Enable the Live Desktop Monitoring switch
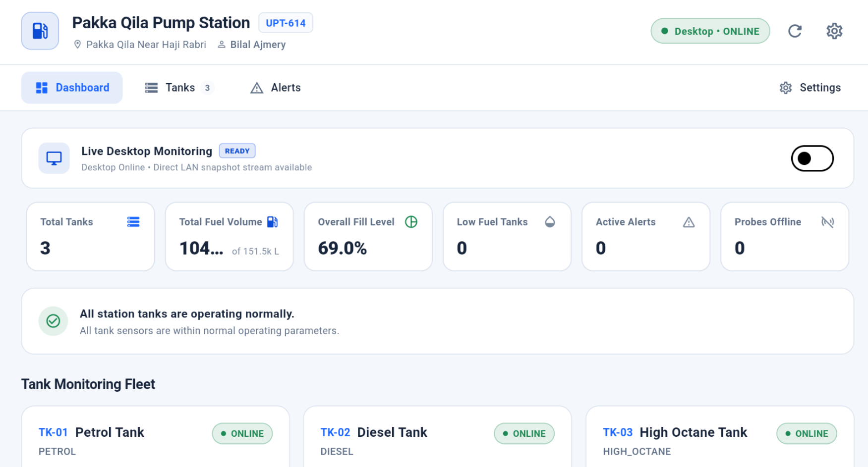The height and width of the screenshot is (467, 868). tap(812, 158)
